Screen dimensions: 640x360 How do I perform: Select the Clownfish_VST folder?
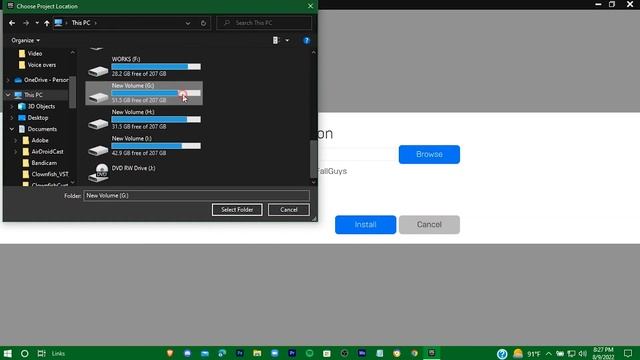tap(50, 174)
